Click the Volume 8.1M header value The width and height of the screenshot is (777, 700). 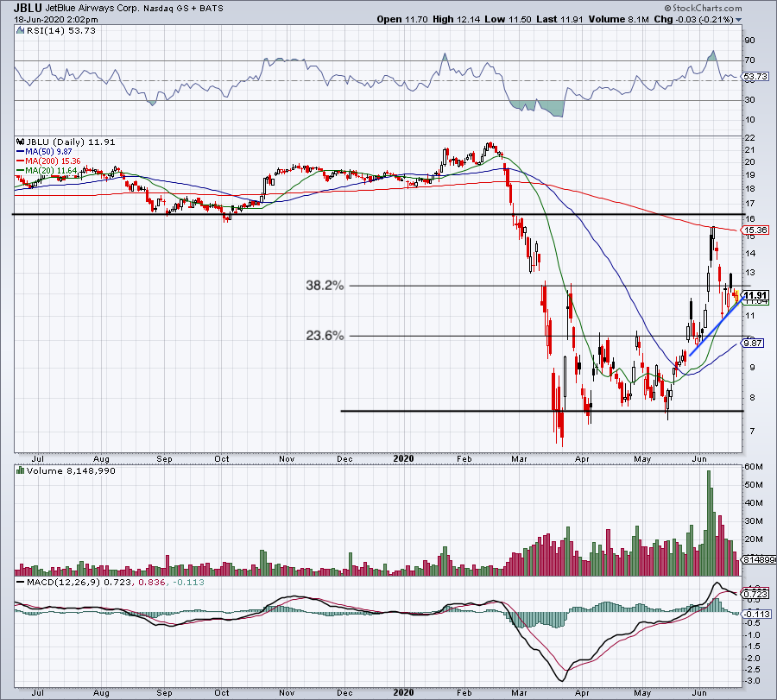[x=618, y=19]
